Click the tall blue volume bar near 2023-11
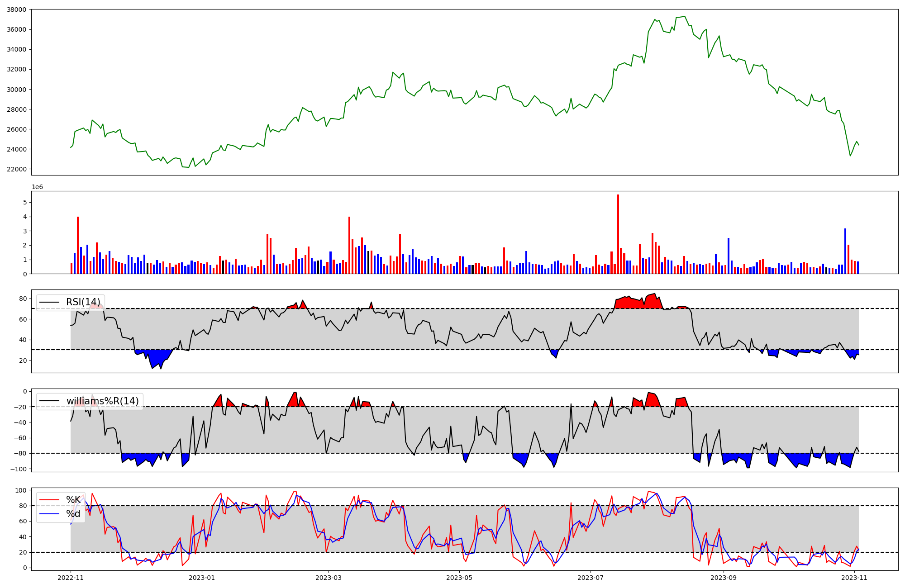 845,251
